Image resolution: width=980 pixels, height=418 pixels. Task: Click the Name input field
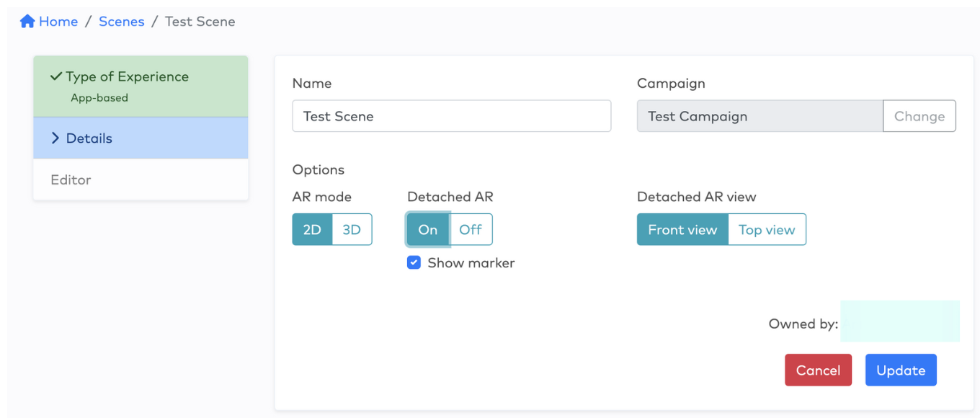tap(452, 116)
